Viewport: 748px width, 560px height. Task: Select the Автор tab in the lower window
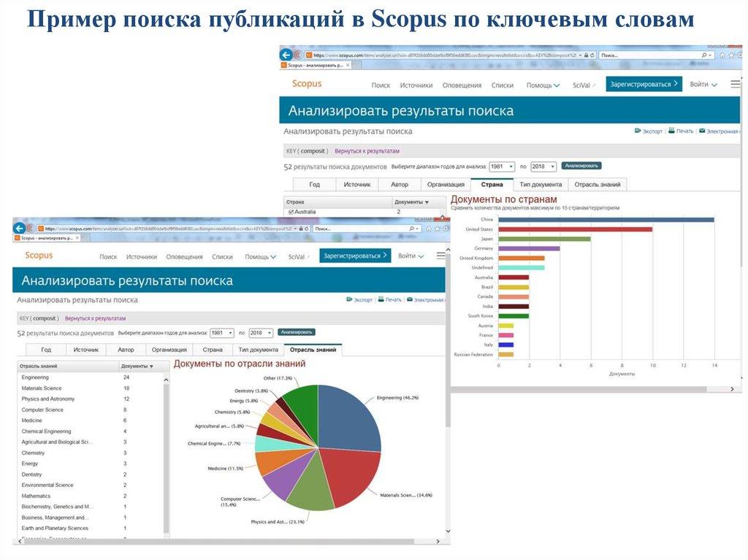click(126, 350)
